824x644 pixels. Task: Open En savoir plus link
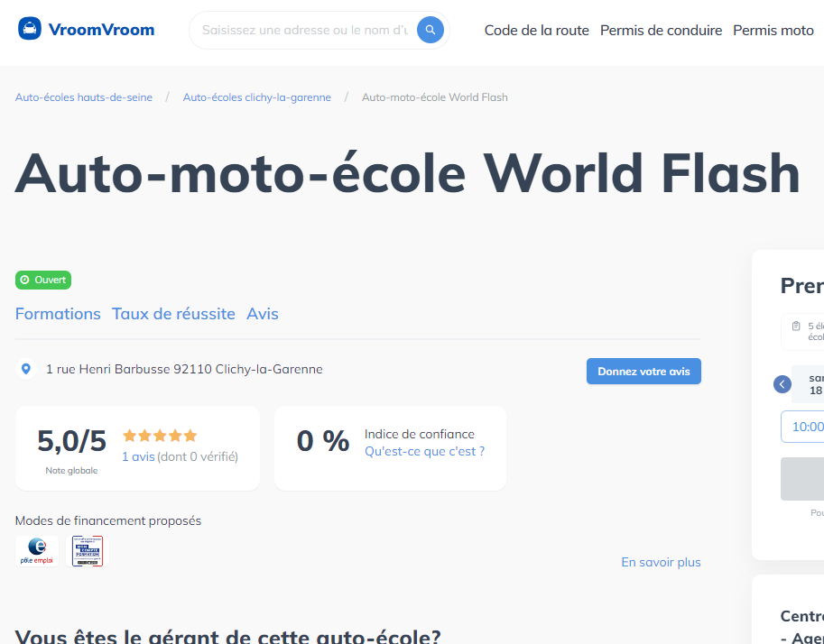(x=661, y=562)
